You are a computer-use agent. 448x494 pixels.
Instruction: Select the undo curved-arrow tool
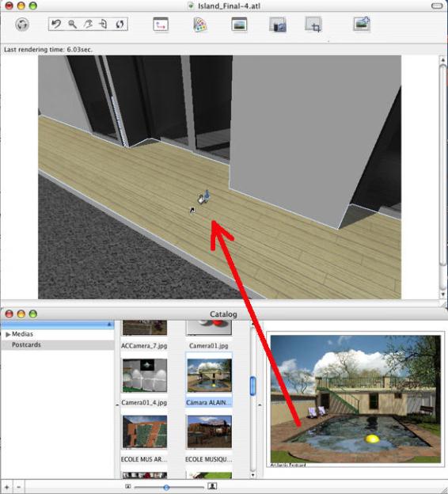point(56,24)
